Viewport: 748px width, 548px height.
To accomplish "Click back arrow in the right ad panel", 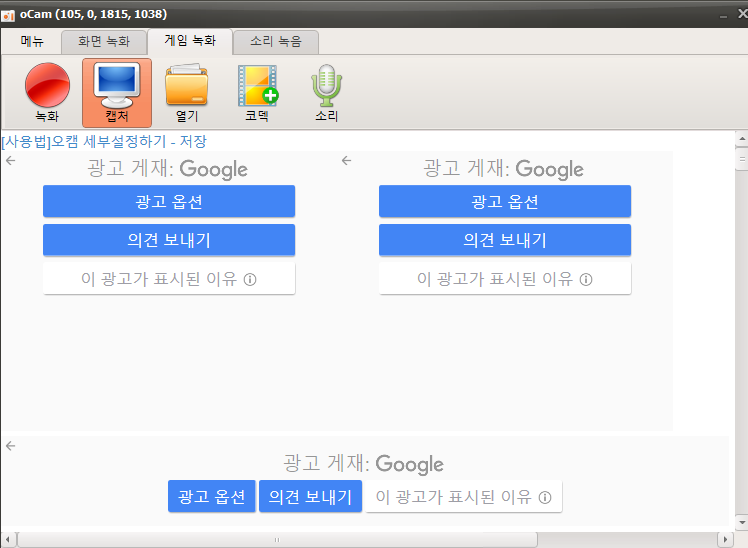I will click(346, 161).
